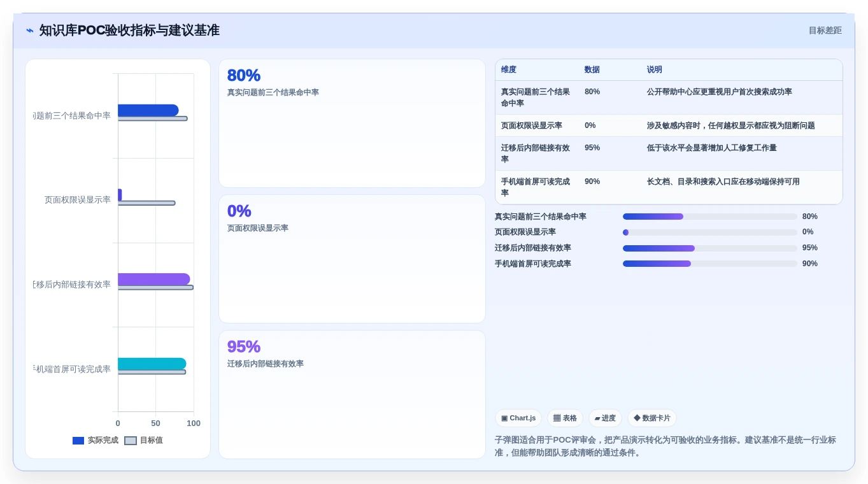This screenshot has height=484, width=868.
Task: Click the 页面权限误显示率 card label
Action: (x=258, y=228)
